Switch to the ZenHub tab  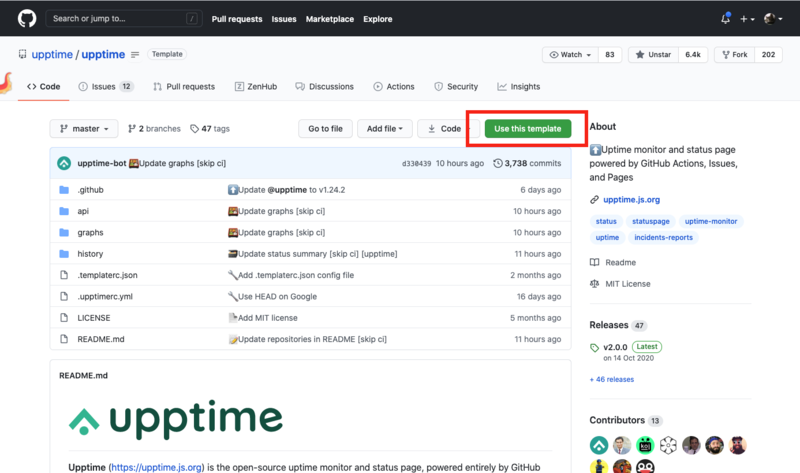click(256, 87)
